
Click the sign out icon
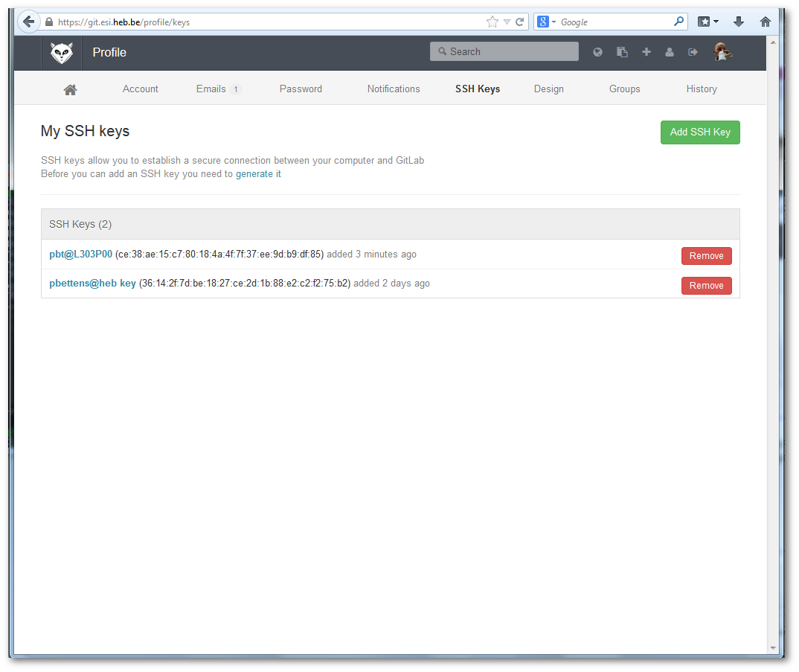click(693, 52)
